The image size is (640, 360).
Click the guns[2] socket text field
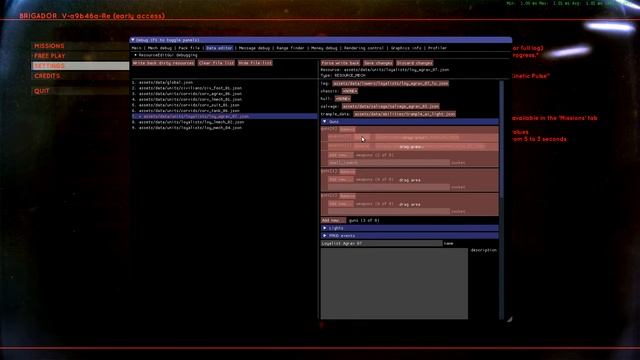coord(389,212)
